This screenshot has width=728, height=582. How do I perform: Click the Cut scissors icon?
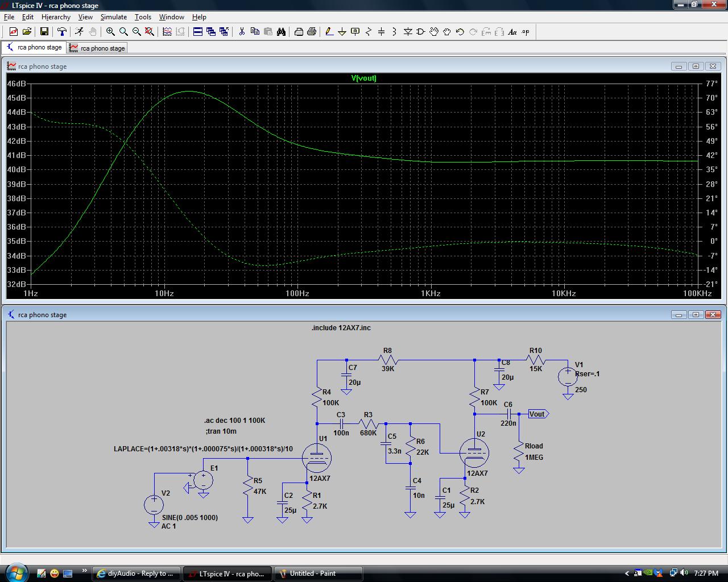[x=242, y=32]
